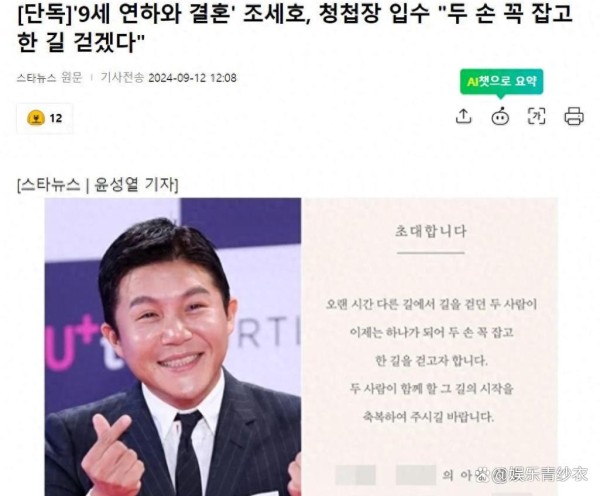This screenshot has width=600, height=496.
Task: Click the article headline text
Action: point(295,27)
